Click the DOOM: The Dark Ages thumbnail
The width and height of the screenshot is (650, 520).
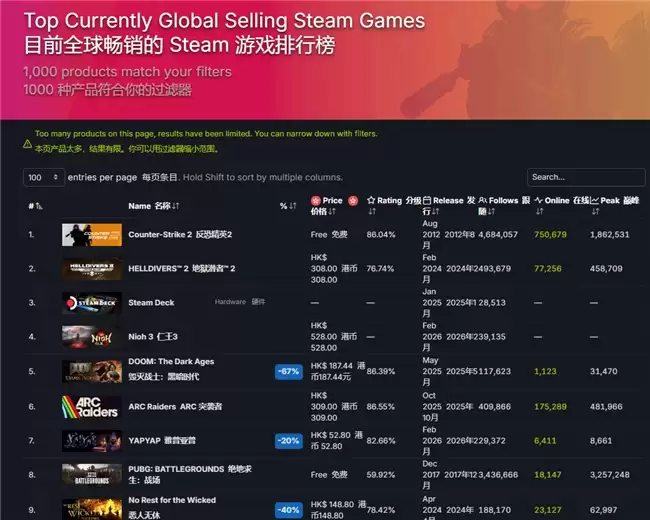[92, 372]
